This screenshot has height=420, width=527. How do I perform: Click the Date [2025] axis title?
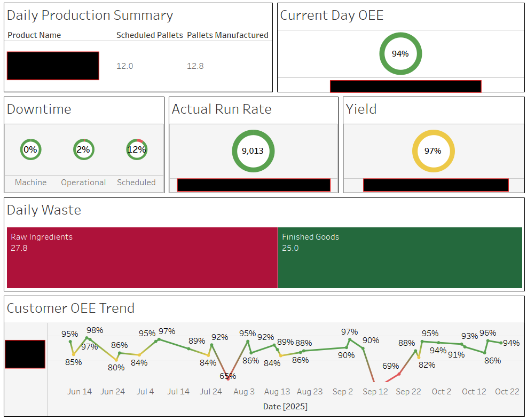coord(285,407)
